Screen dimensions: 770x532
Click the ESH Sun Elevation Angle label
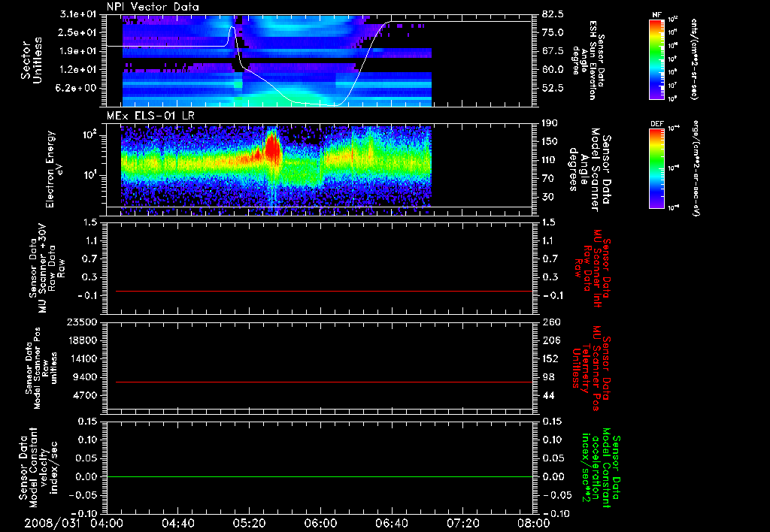tap(588, 60)
